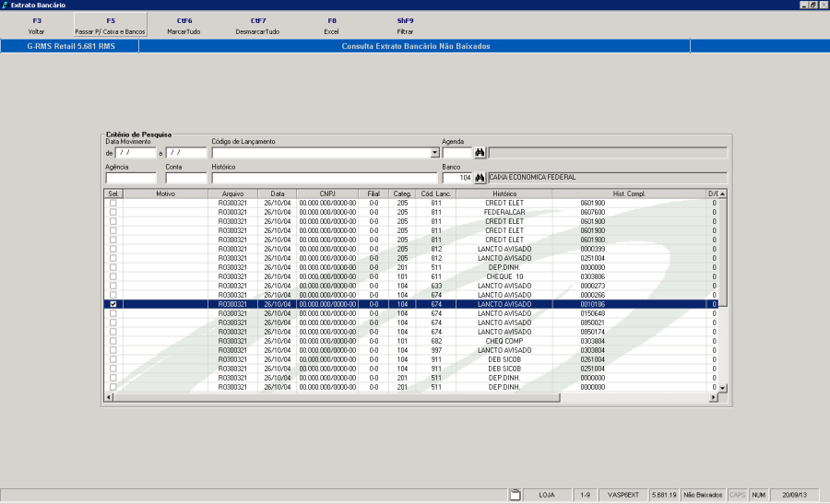Tick checkbox for row with 0000399
Screen dimensions: 830x504
tap(113, 249)
